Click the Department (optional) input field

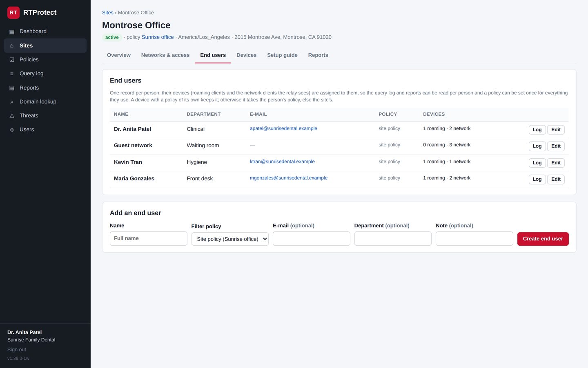(x=393, y=239)
